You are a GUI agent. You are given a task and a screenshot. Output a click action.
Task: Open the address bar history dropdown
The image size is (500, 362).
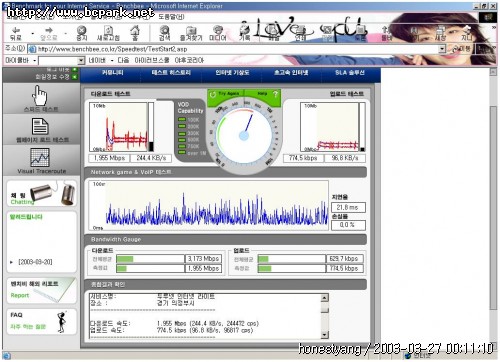442,49
